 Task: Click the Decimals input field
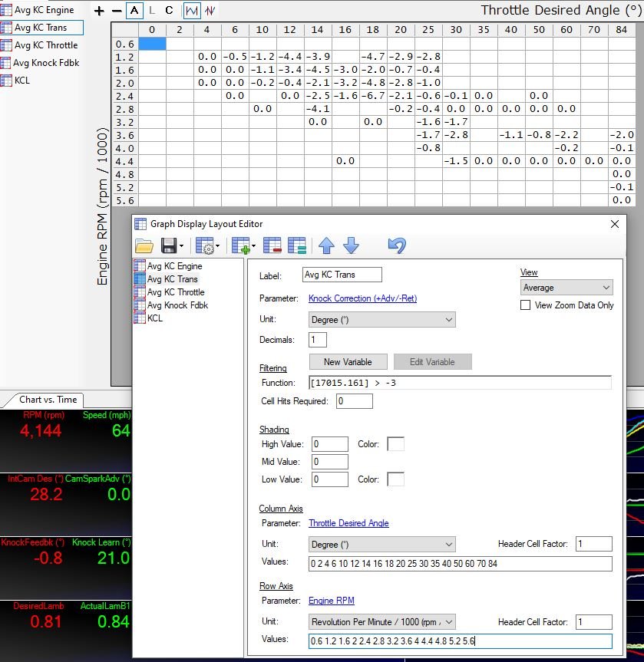pyautogui.click(x=317, y=340)
